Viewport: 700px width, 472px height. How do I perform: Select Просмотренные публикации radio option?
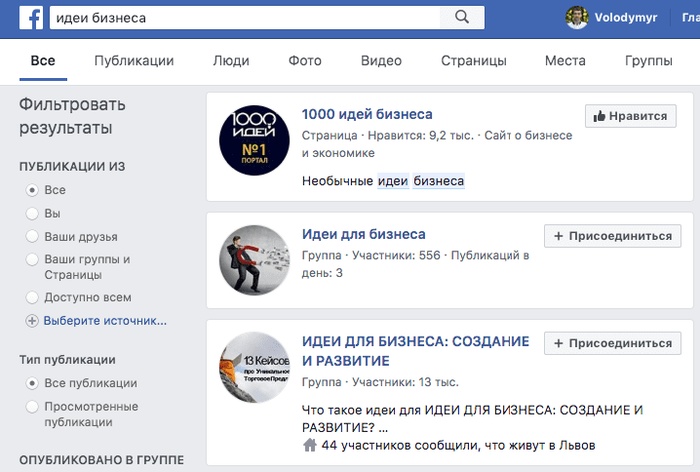pyautogui.click(x=32, y=406)
